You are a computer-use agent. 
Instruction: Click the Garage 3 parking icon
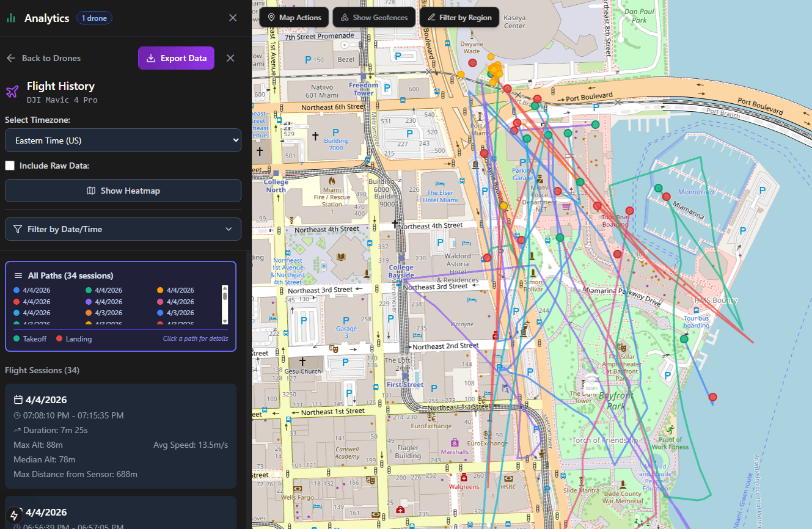346,320
